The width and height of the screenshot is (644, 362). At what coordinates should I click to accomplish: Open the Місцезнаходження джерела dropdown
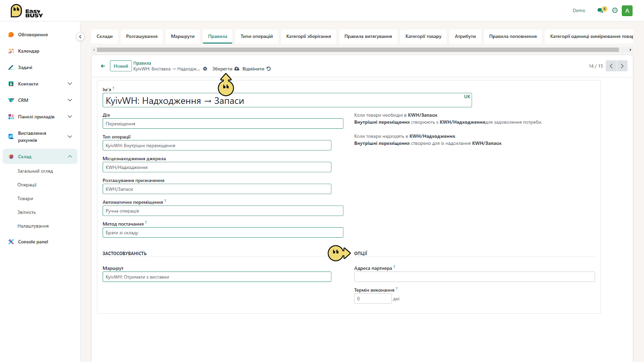(217, 167)
